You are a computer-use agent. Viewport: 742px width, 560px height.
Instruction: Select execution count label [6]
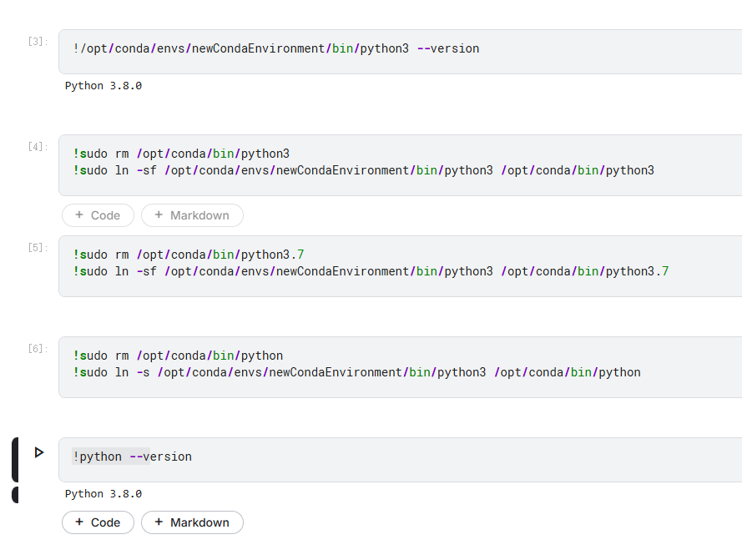(x=35, y=347)
